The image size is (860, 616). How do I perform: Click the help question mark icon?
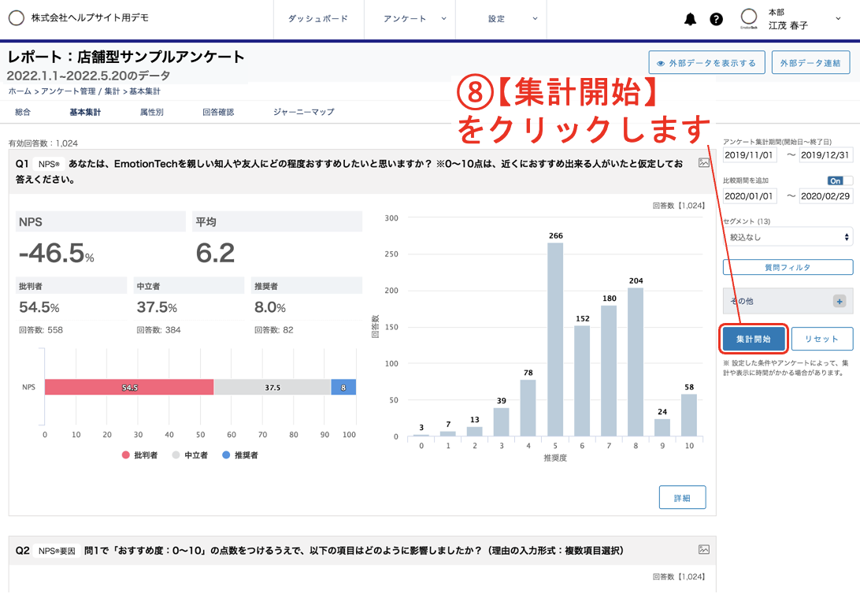716,18
